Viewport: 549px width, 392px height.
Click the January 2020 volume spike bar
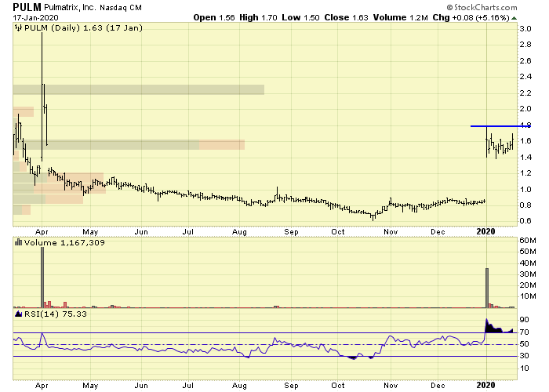coord(487,288)
